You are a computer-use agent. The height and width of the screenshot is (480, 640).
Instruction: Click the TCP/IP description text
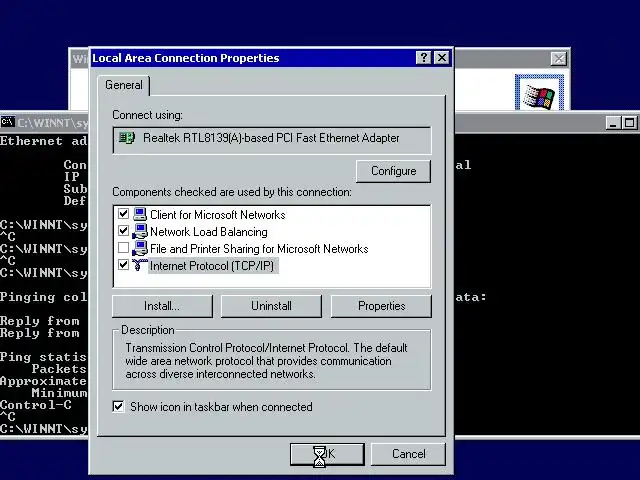[266, 361]
